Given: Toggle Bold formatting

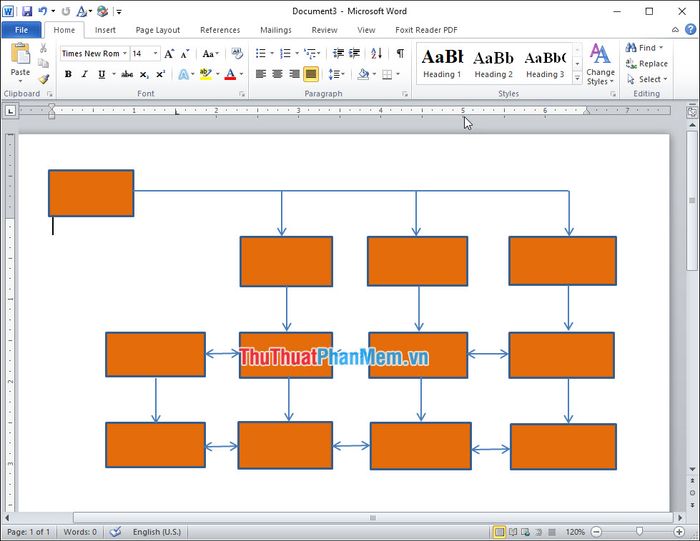Looking at the screenshot, I should coord(68,74).
